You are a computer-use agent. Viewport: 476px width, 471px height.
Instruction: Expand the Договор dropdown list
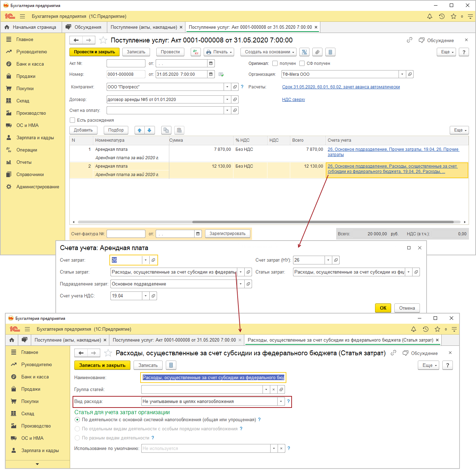(227, 100)
